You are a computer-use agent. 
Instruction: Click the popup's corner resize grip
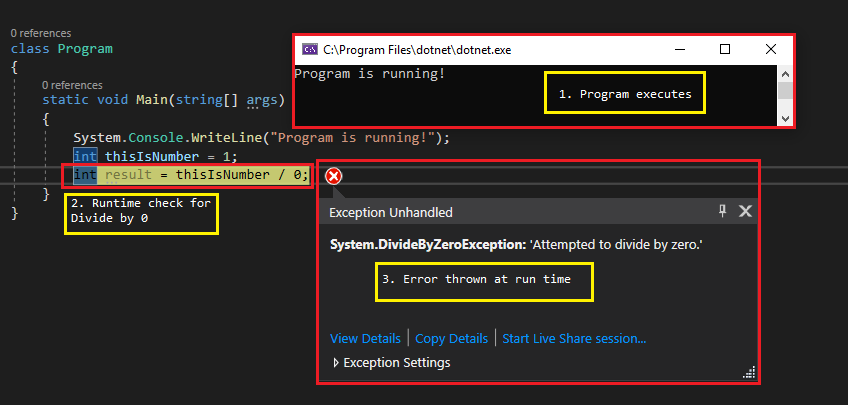[749, 373]
